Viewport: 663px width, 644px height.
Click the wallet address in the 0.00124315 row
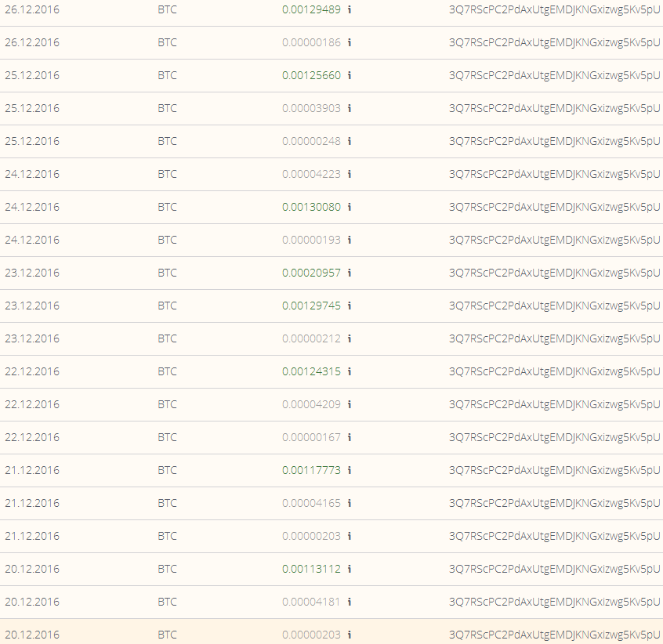554,372
